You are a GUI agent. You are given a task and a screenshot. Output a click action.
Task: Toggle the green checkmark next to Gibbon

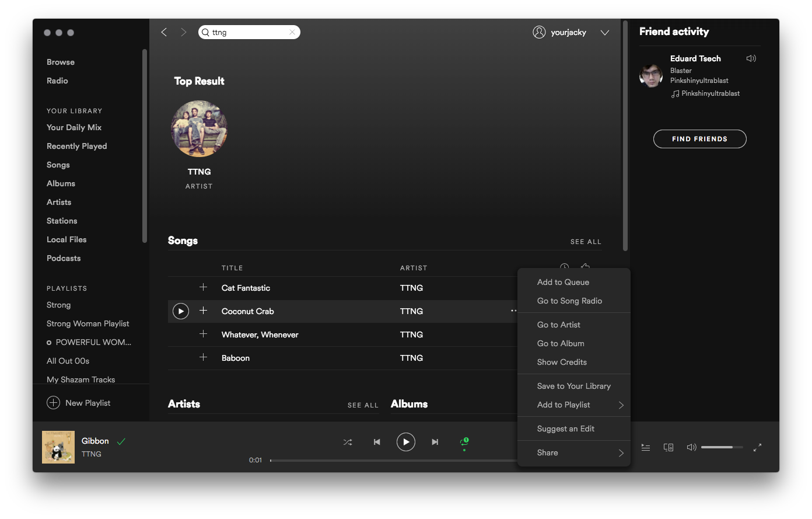[121, 441]
